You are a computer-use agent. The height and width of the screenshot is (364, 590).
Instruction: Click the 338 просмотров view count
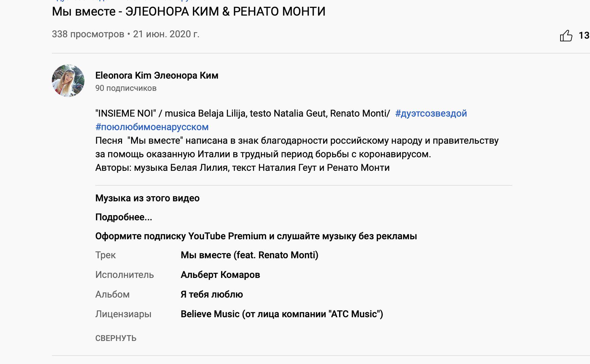(x=88, y=34)
